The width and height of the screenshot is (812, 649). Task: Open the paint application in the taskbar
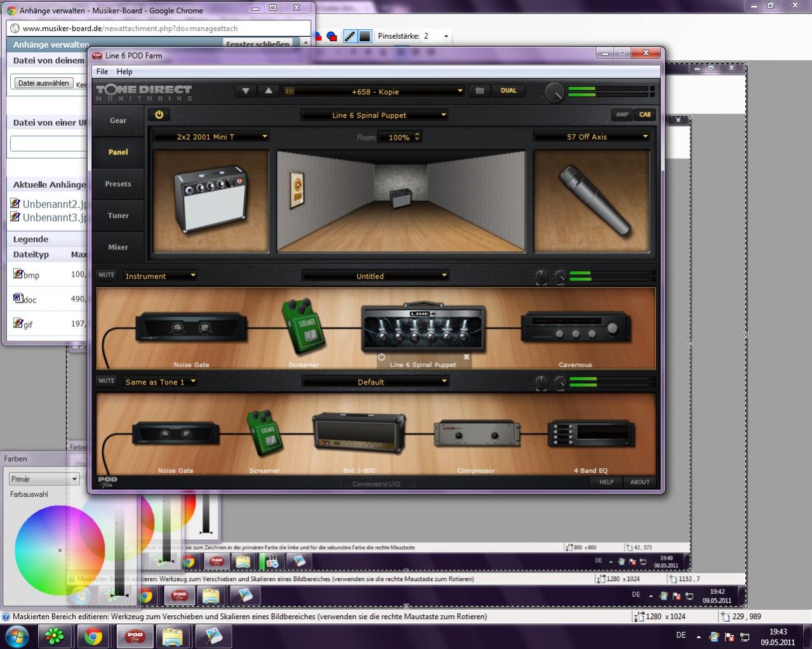(x=212, y=636)
